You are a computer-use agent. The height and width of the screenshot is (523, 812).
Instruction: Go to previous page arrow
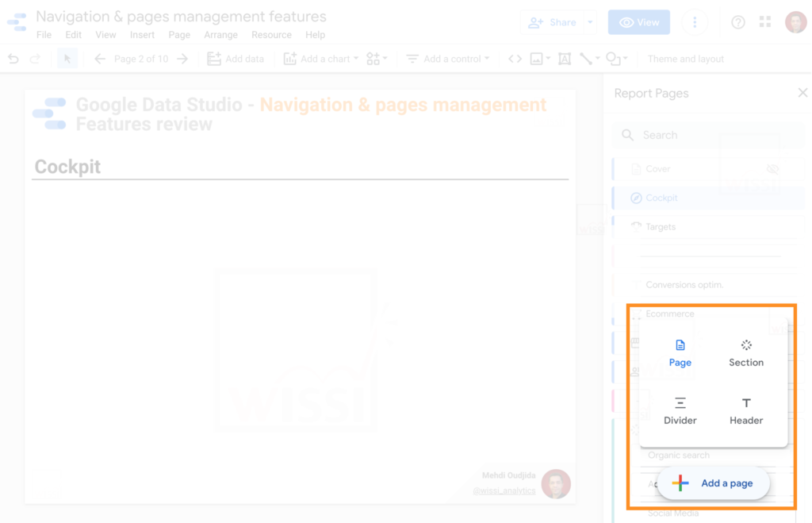100,59
